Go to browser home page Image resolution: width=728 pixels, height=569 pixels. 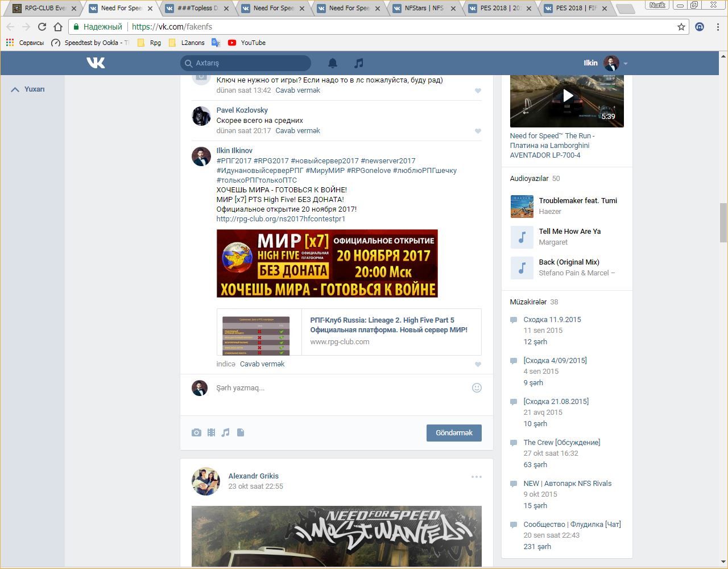pyautogui.click(x=58, y=27)
